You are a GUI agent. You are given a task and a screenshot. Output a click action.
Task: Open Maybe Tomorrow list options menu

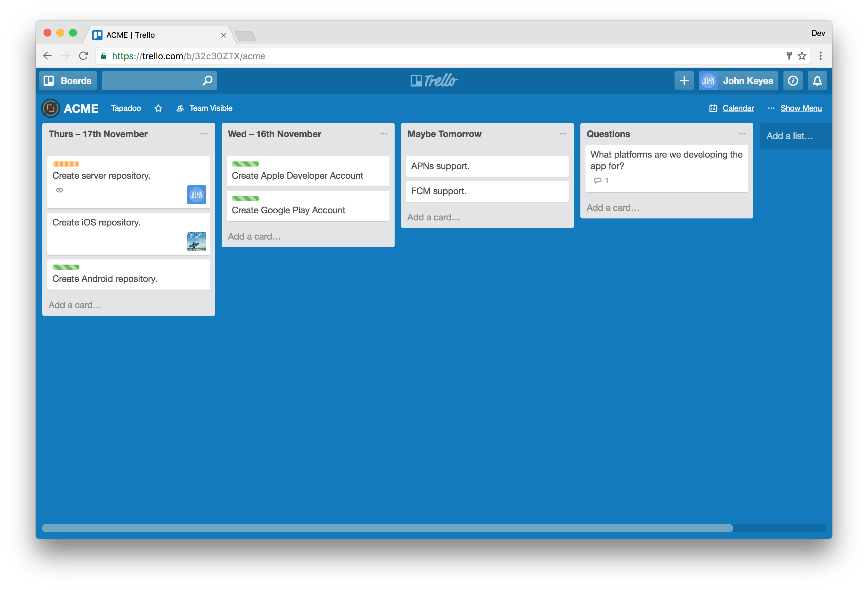pos(563,134)
